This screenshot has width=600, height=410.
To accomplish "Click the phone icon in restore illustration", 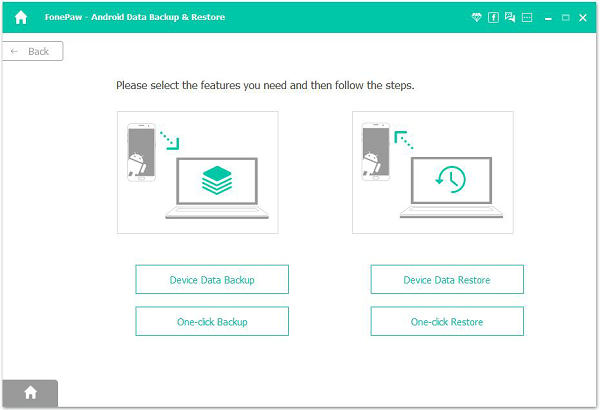I will [x=374, y=154].
